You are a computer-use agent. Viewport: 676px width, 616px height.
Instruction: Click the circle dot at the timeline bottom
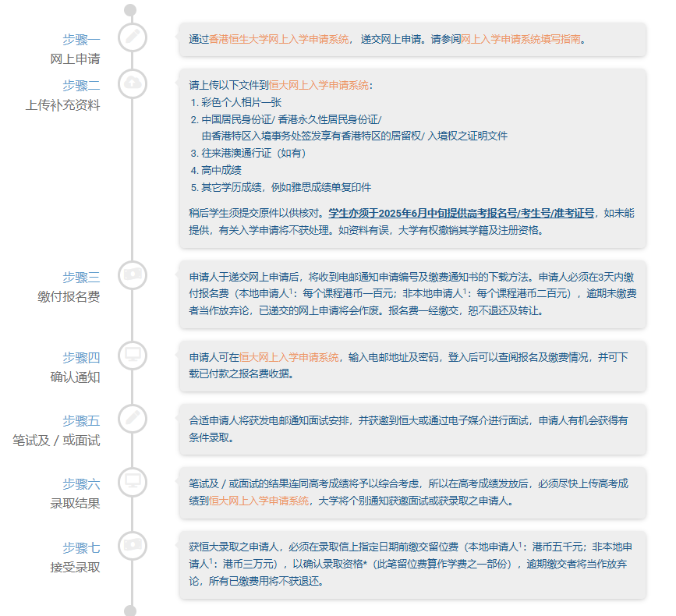131,607
